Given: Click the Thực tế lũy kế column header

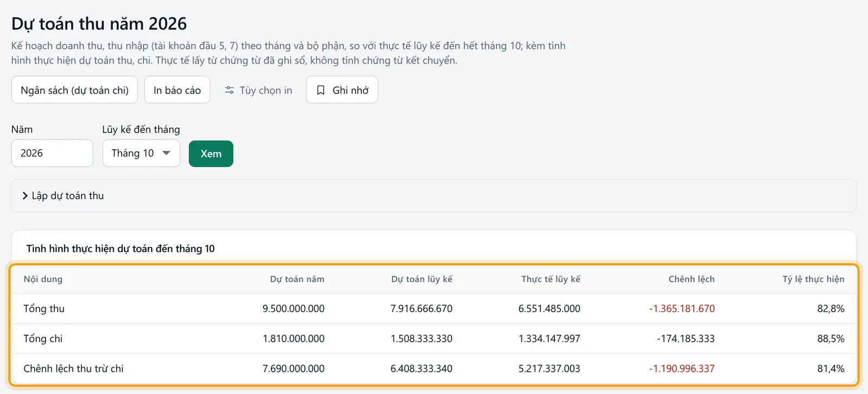Looking at the screenshot, I should pyautogui.click(x=551, y=279).
